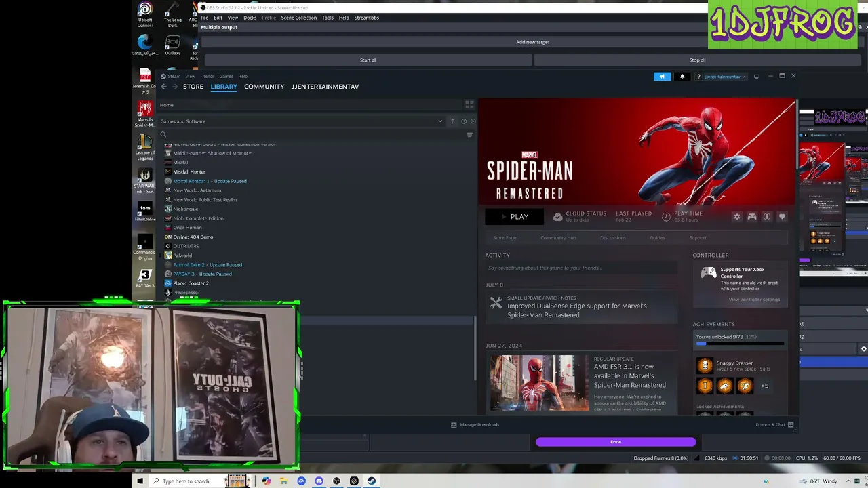The image size is (868, 488).
Task: Open advanced filter options icon
Action: click(469, 135)
